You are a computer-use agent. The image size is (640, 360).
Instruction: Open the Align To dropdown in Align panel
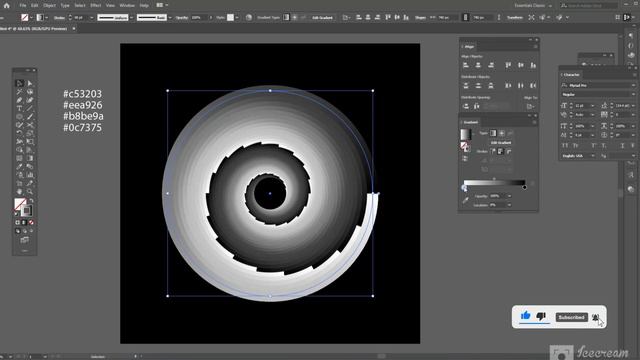coord(530,107)
